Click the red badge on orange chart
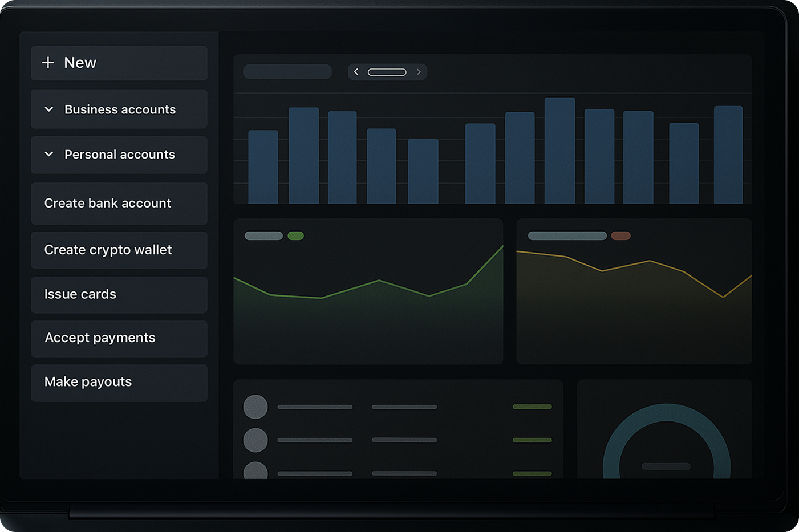Screen dimensions: 799x532 click(620, 236)
